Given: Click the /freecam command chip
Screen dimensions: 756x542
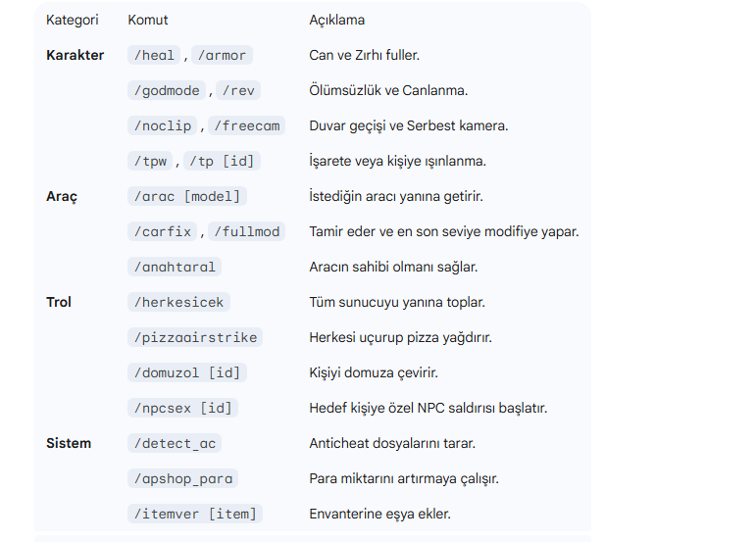Looking at the screenshot, I should (x=246, y=125).
